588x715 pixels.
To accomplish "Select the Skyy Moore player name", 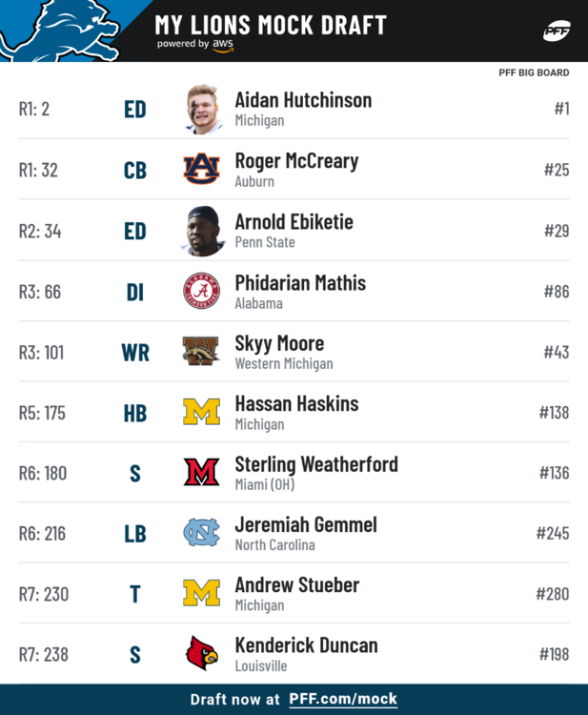I will click(x=279, y=343).
